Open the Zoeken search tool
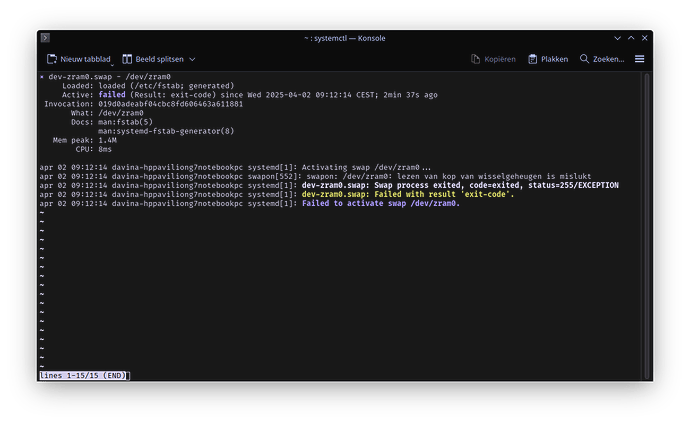The width and height of the screenshot is (690, 424). [602, 59]
